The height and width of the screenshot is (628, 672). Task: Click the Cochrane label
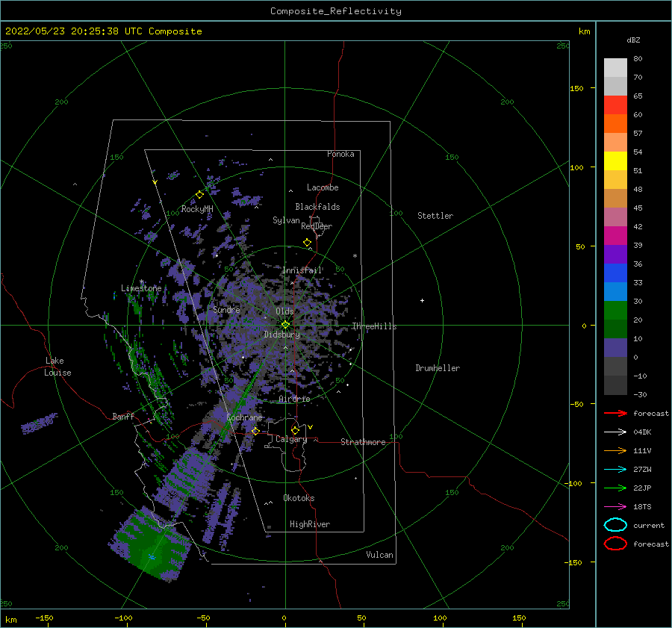tap(244, 417)
